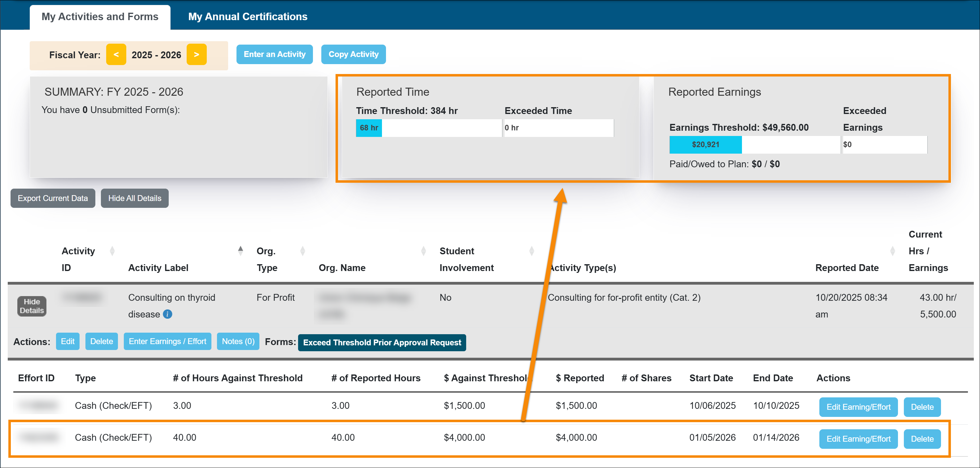This screenshot has height=468, width=980.
Task: Switch to My Annual Certifications tab
Action: [248, 16]
